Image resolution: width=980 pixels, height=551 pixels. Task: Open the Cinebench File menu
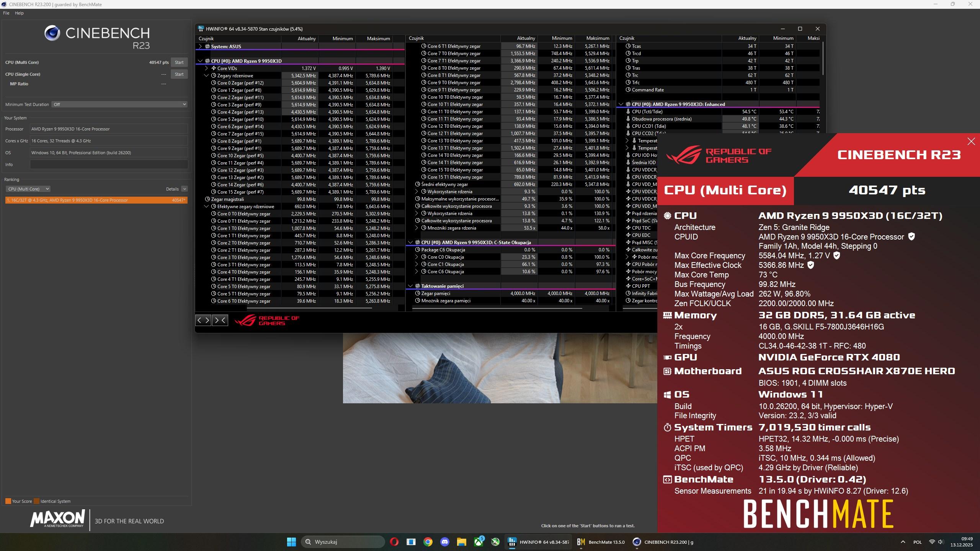(6, 13)
